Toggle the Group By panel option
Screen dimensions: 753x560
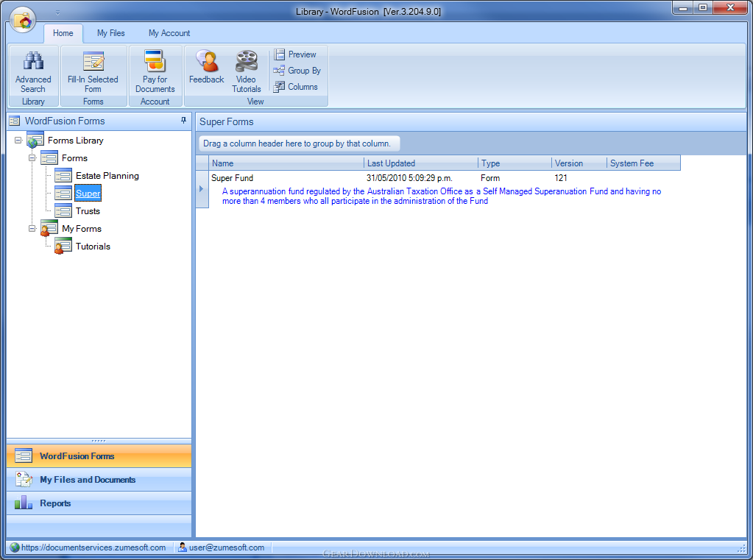click(297, 71)
